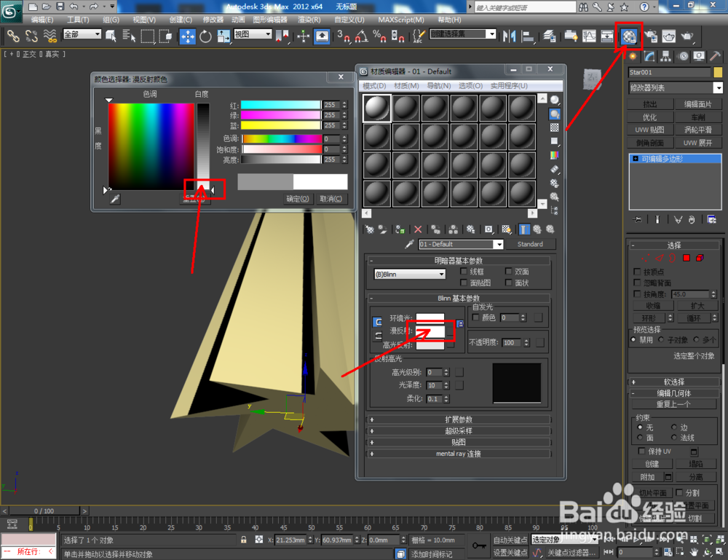728x560 pixels.
Task: Pick material from object eyedropper icon
Action: [409, 244]
